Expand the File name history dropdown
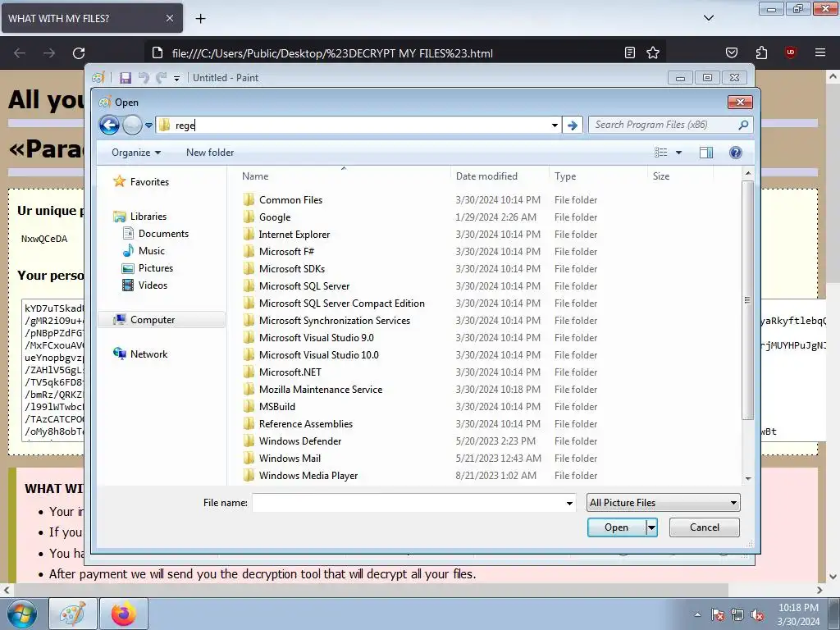The width and height of the screenshot is (840, 630). [569, 503]
